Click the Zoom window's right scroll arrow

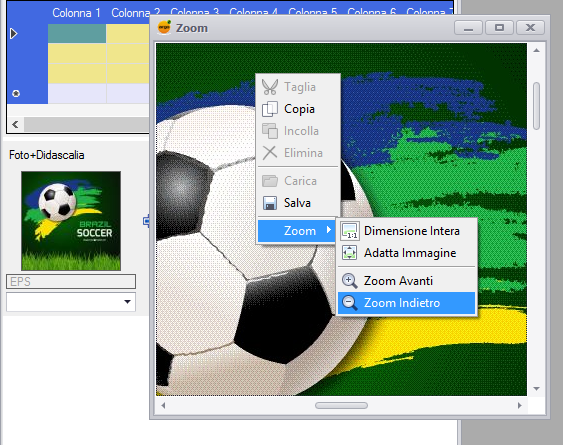click(520, 405)
